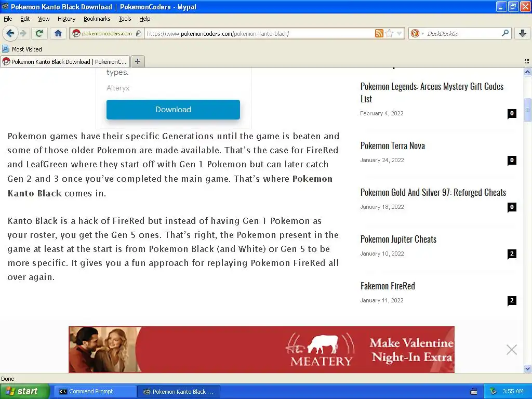Reload the current page
Screen dimensions: 532x399
(39, 33)
